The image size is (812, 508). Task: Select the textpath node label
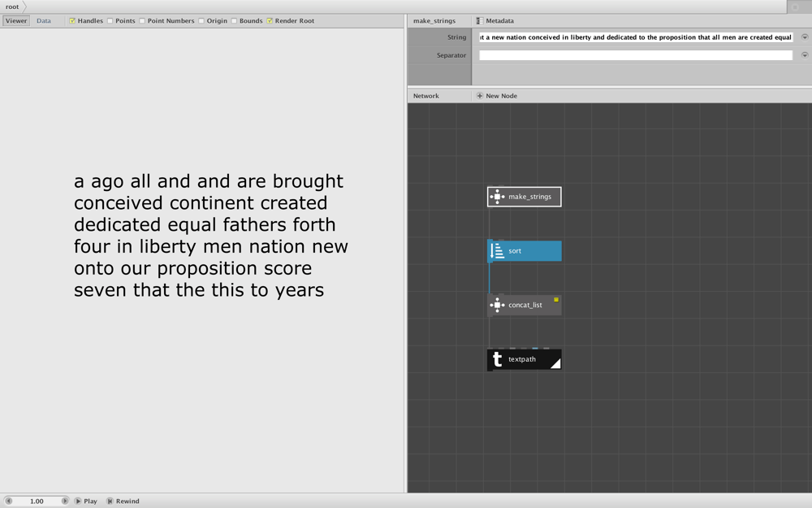point(522,359)
